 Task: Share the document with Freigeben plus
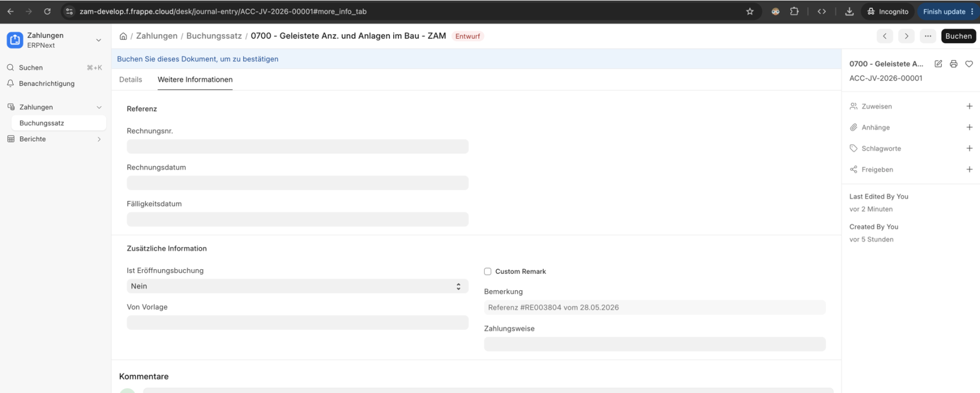point(970,169)
